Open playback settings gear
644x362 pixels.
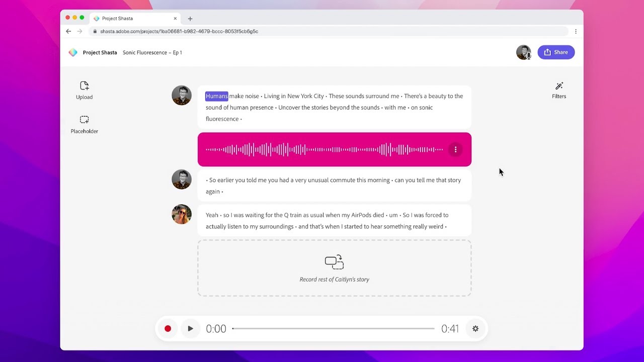point(475,329)
